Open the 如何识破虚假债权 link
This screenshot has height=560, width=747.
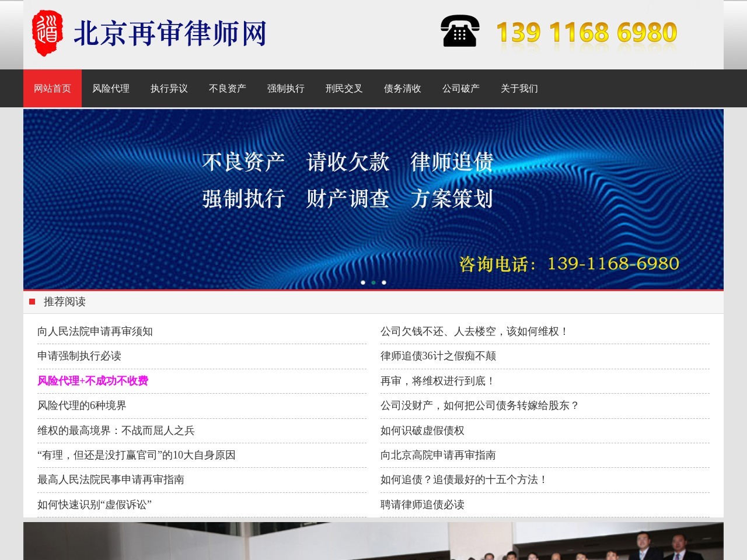click(x=423, y=430)
